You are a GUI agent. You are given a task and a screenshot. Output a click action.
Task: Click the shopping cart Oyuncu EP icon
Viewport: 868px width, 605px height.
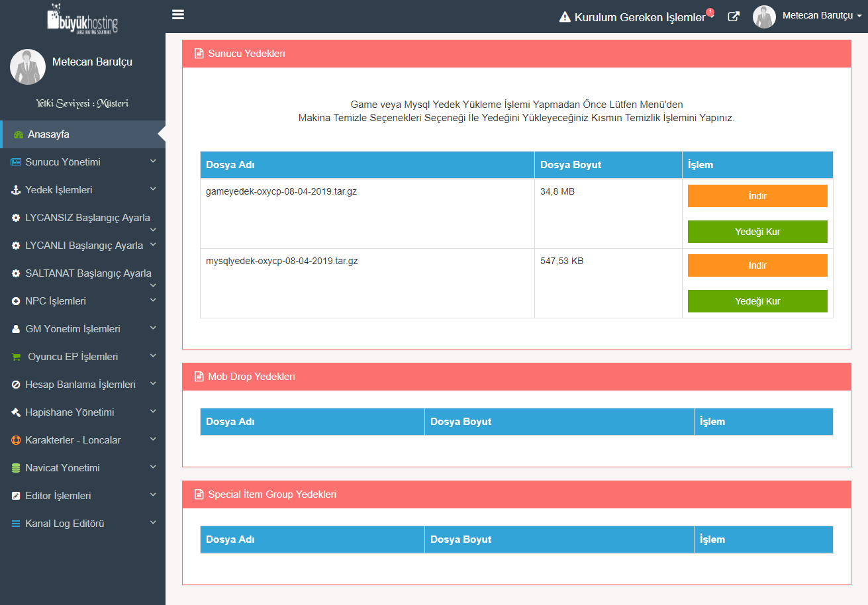(x=16, y=357)
